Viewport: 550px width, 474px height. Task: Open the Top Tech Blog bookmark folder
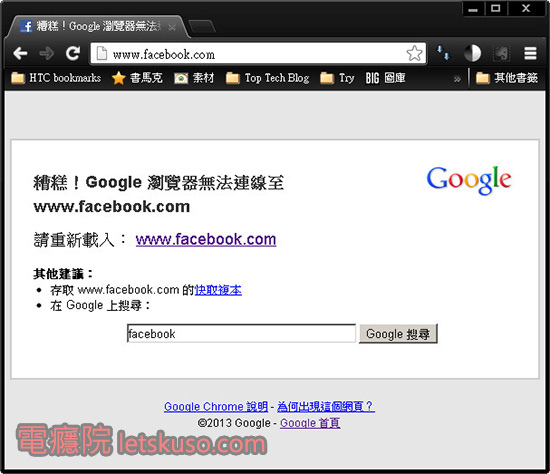coord(267,78)
